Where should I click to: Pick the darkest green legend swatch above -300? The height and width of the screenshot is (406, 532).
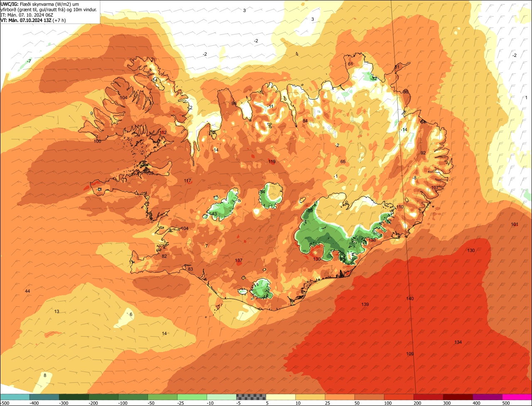74,397
